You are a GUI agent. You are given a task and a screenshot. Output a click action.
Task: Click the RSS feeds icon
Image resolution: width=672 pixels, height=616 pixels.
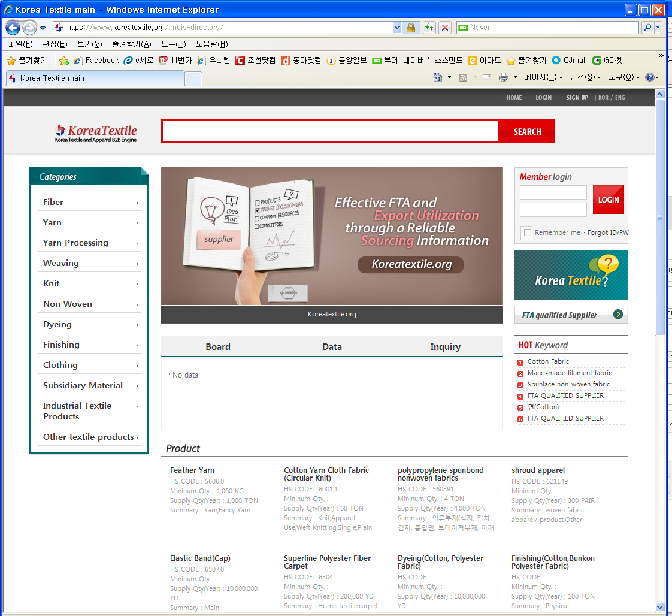pos(463,77)
